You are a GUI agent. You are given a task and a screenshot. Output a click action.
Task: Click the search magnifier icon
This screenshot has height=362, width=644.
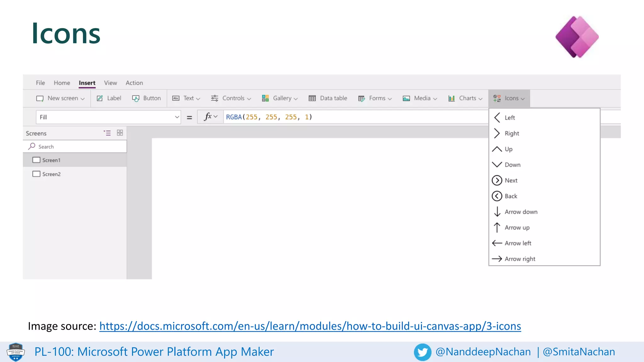(x=32, y=146)
